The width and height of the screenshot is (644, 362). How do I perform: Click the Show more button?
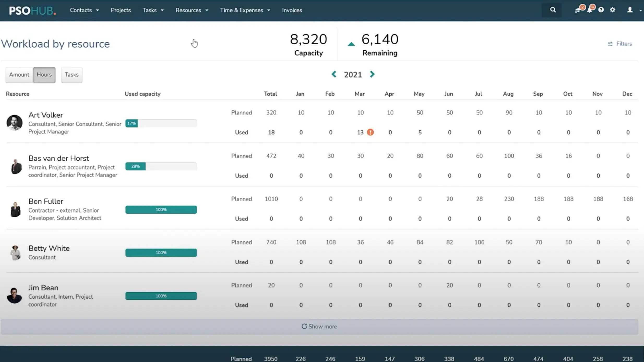(319, 326)
